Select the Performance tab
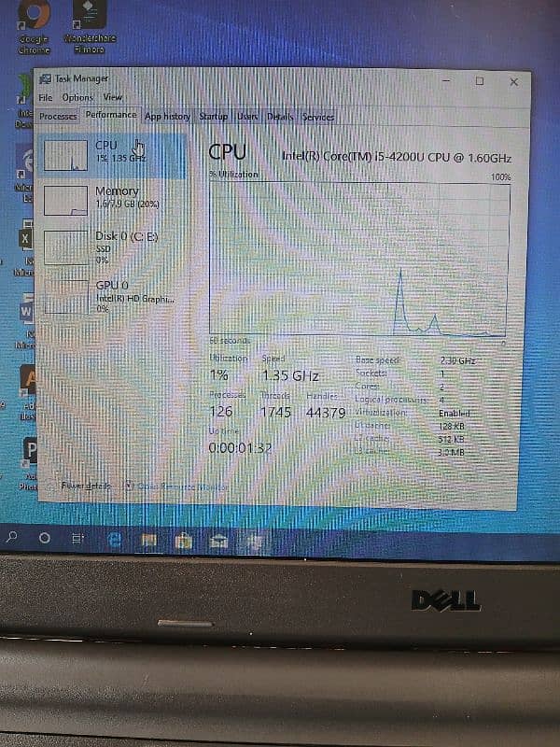Image resolution: width=560 pixels, height=747 pixels. coord(111,115)
